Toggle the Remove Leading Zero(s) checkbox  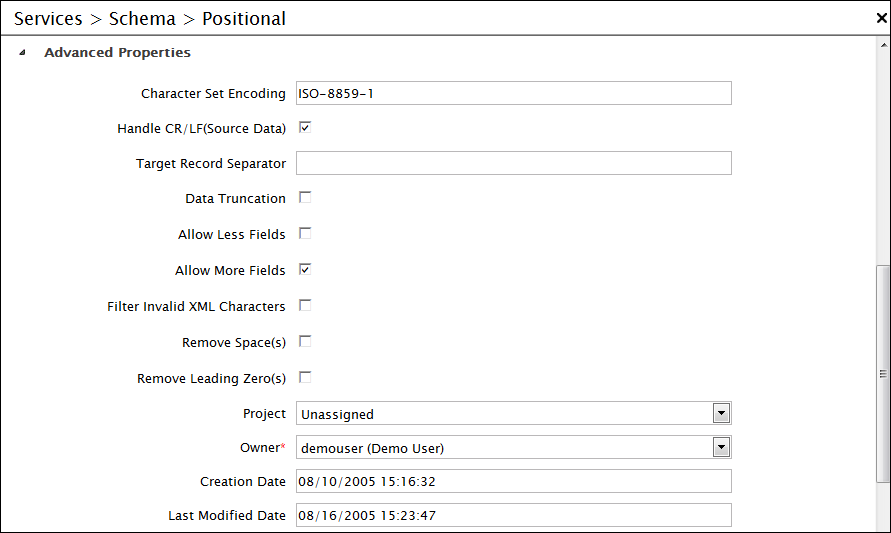[305, 378]
